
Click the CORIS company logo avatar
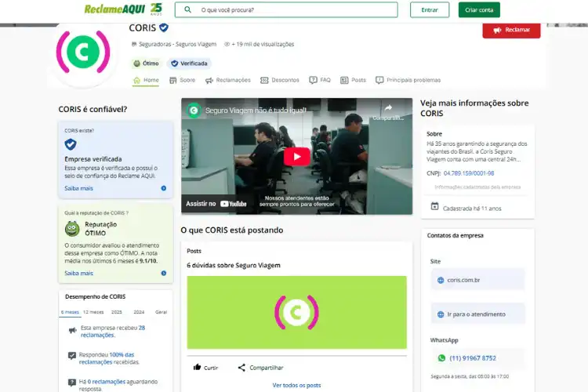click(83, 53)
